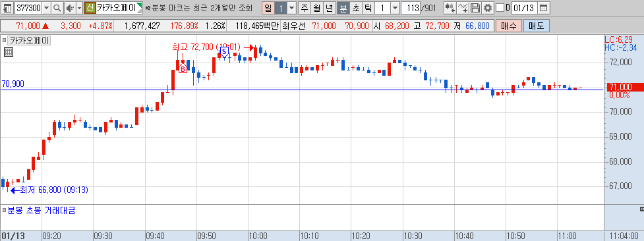The width and height of the screenshot is (644, 241).
Task: Click the minute interval value field
Action: [383, 8]
